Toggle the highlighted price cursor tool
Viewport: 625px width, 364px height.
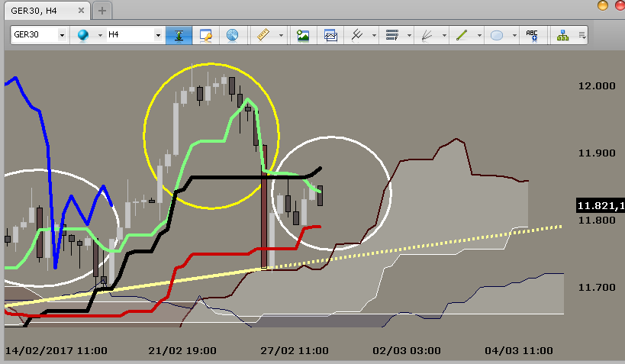click(x=179, y=35)
